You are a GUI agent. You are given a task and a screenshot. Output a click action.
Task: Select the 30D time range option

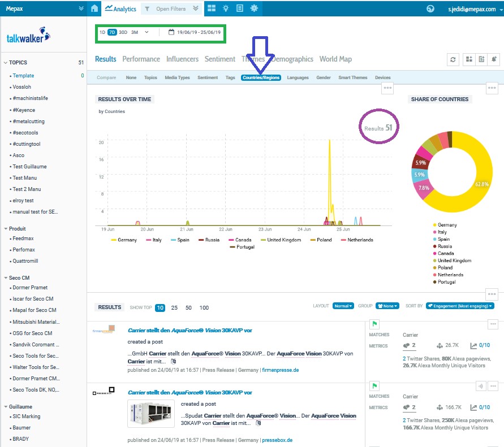click(x=123, y=32)
